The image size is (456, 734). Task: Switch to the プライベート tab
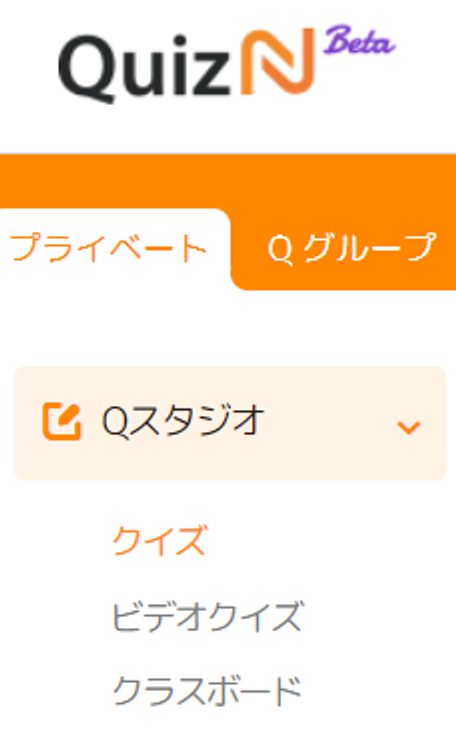[109, 248]
